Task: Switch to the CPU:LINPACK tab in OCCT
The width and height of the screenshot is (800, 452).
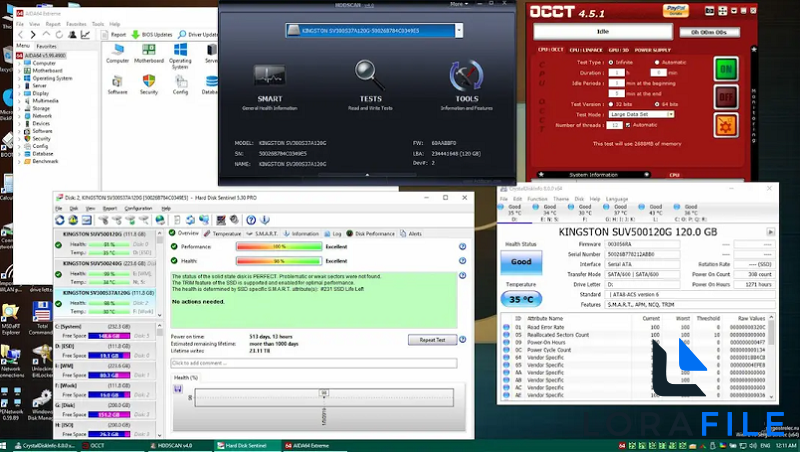Action: (586, 50)
